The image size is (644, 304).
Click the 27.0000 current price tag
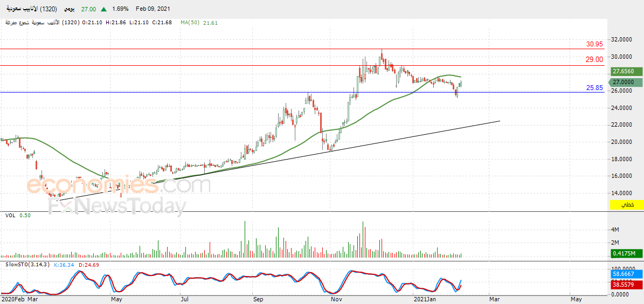[626, 82]
